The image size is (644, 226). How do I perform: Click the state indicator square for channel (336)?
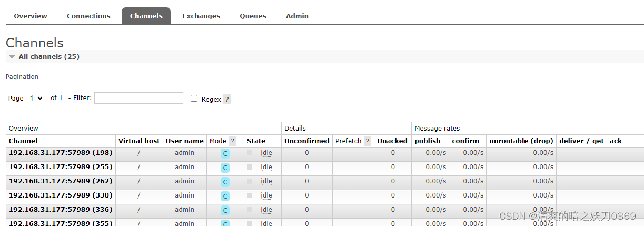click(x=250, y=210)
